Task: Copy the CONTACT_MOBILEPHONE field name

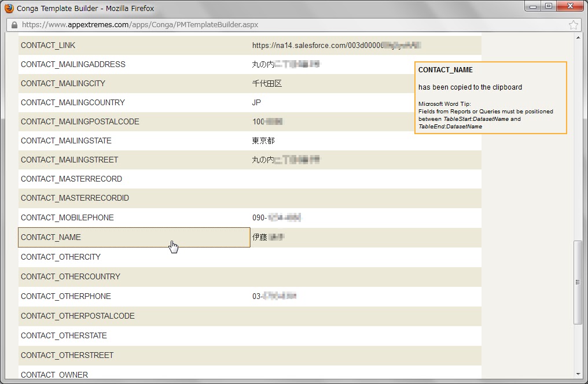Action: point(67,217)
